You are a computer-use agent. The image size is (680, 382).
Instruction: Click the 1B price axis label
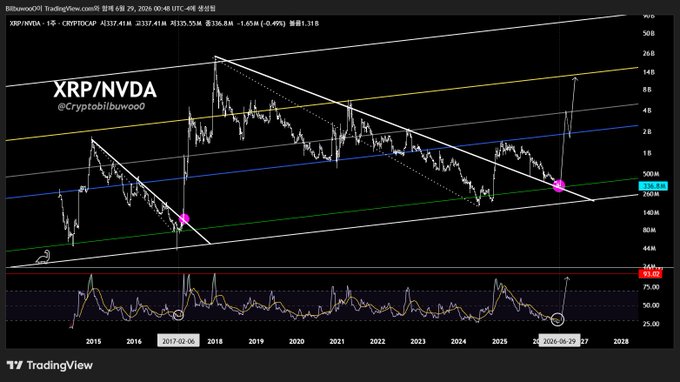(647, 153)
